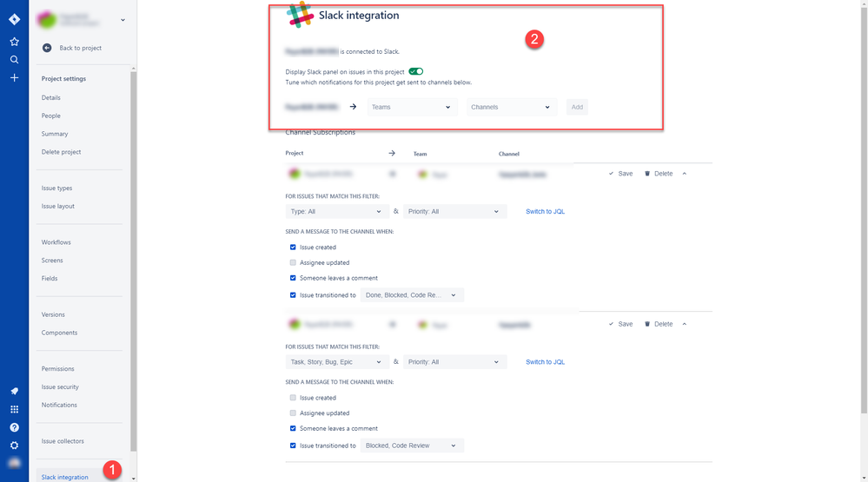This screenshot has height=482, width=868.
Task: Open the notifications rocket icon
Action: point(15,391)
